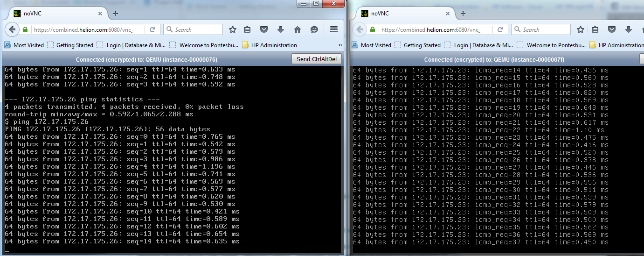Image resolution: width=644 pixels, height=256 pixels.
Task: Open a new tab in left window
Action: coord(115,14)
